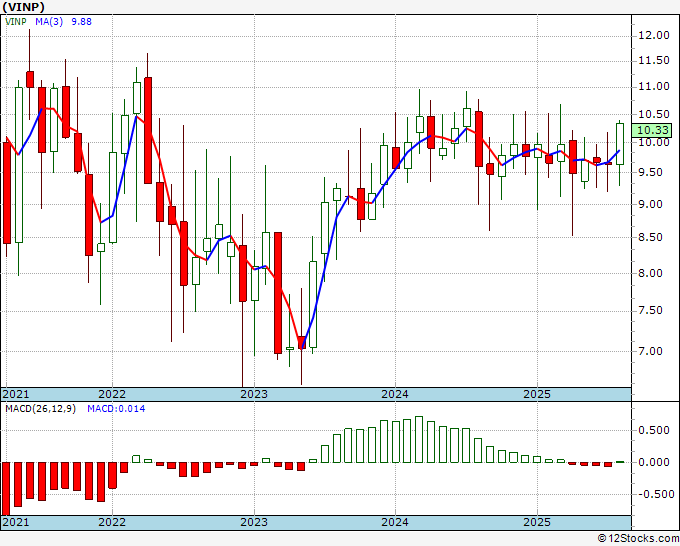Select the MACD:0.014 value readout
Screen dimensions: 680x546
[x=116, y=409]
